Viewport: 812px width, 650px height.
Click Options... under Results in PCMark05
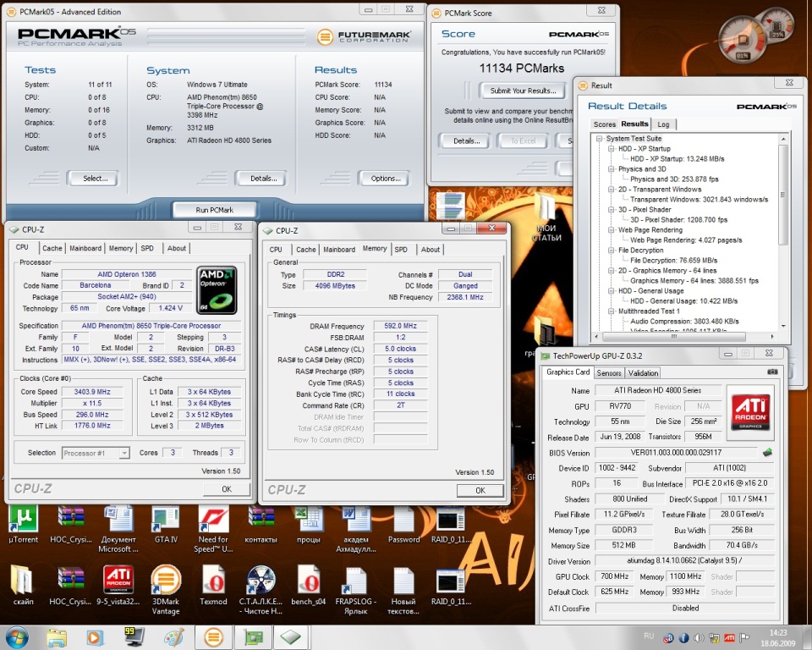[386, 179]
